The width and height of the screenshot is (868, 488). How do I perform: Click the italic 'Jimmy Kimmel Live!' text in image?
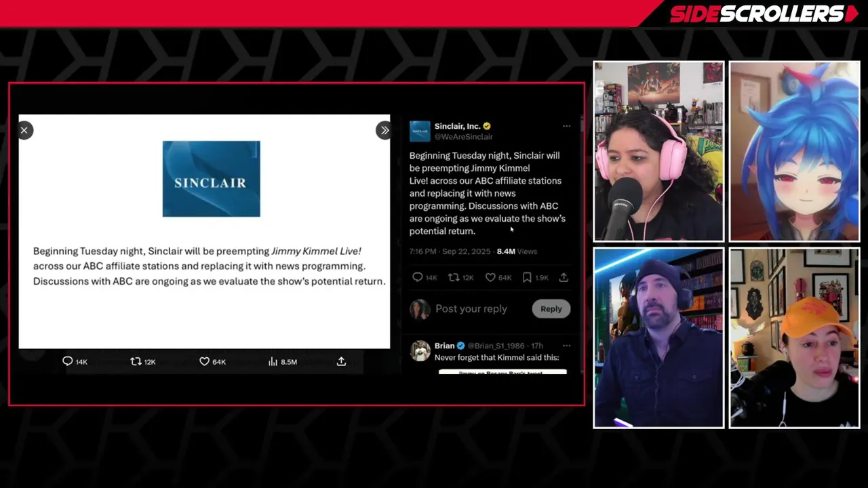coord(316,251)
